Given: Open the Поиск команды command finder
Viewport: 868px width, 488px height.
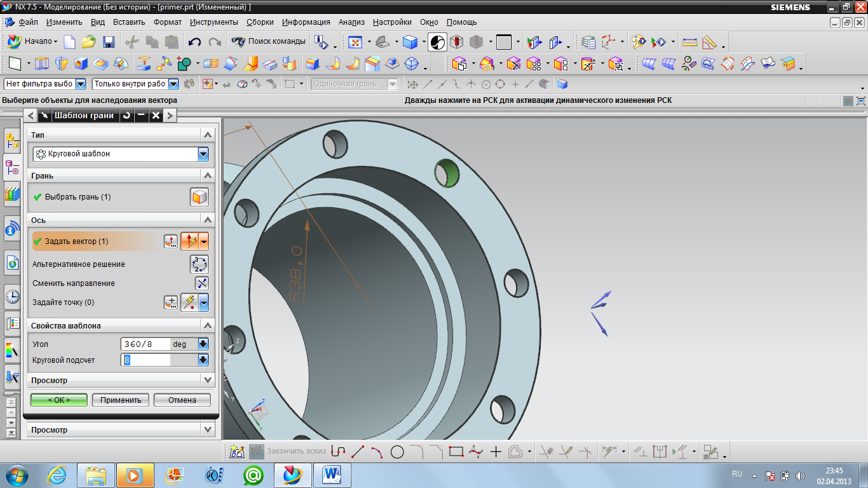Looking at the screenshot, I should coord(269,41).
